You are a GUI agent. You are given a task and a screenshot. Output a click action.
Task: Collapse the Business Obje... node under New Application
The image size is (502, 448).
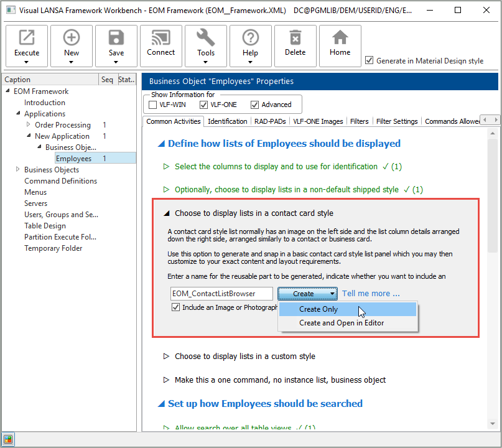coord(39,147)
